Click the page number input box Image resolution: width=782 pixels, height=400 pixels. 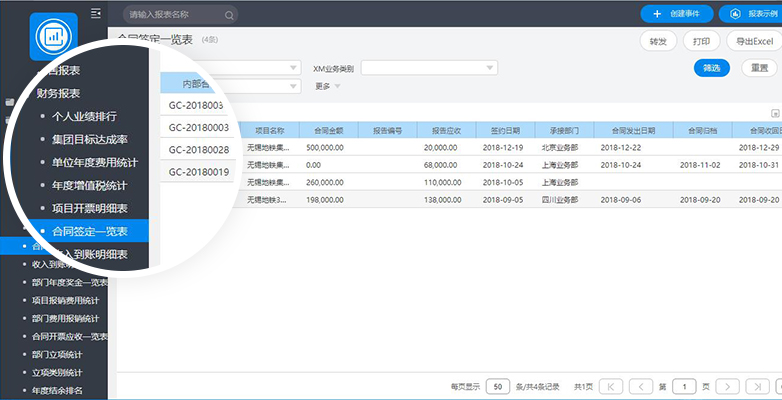(x=685, y=387)
